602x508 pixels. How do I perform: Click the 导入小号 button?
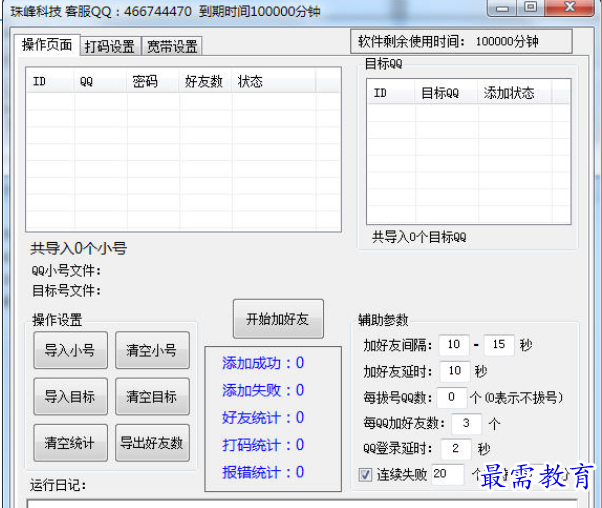[x=70, y=350]
